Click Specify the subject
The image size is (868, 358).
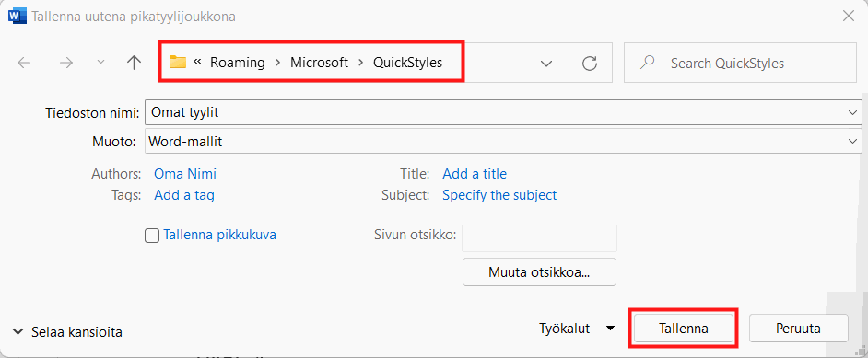pyautogui.click(x=499, y=195)
